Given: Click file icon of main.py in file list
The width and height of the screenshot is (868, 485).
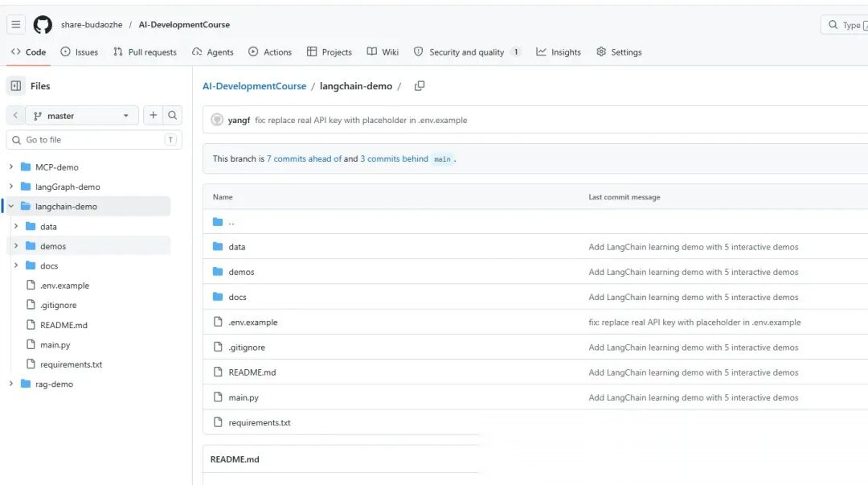Looking at the screenshot, I should [218, 397].
